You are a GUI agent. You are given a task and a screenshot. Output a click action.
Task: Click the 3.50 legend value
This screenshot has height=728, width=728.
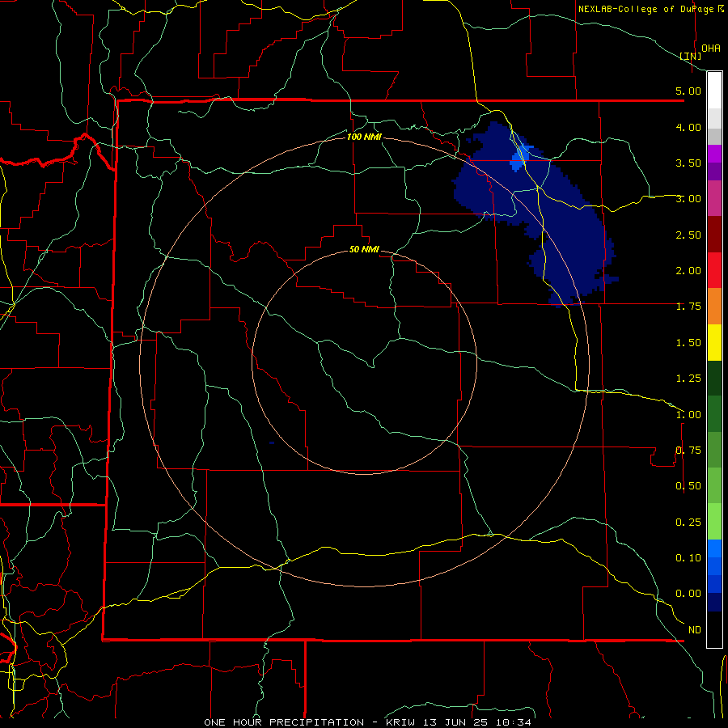(x=688, y=163)
